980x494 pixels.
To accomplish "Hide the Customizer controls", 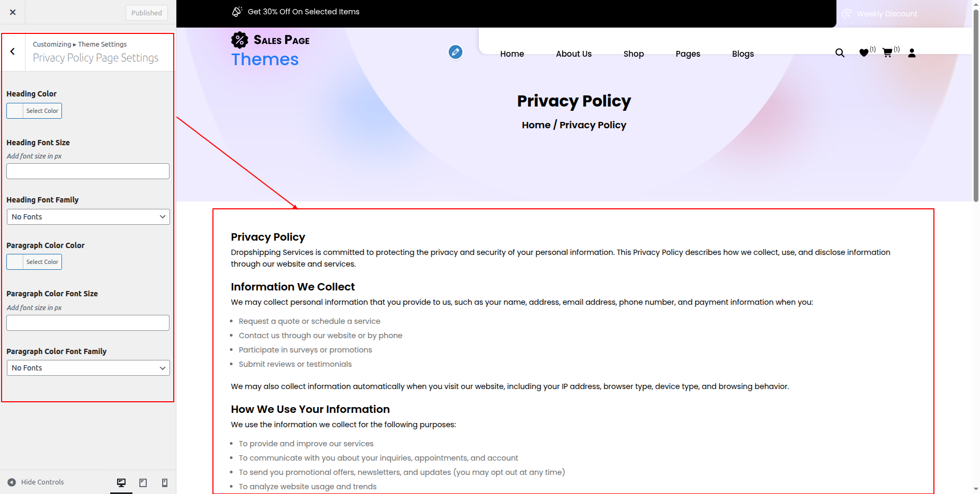I will (35, 482).
